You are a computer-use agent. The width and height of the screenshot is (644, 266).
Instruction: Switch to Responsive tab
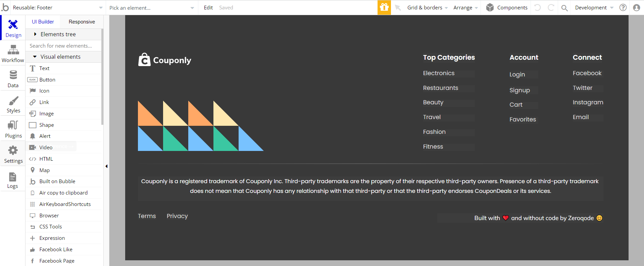point(82,21)
